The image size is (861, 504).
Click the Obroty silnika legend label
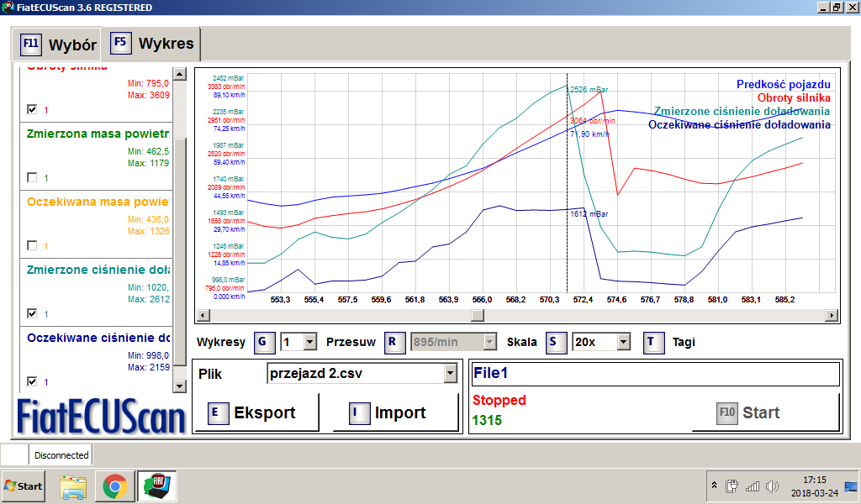(x=794, y=97)
